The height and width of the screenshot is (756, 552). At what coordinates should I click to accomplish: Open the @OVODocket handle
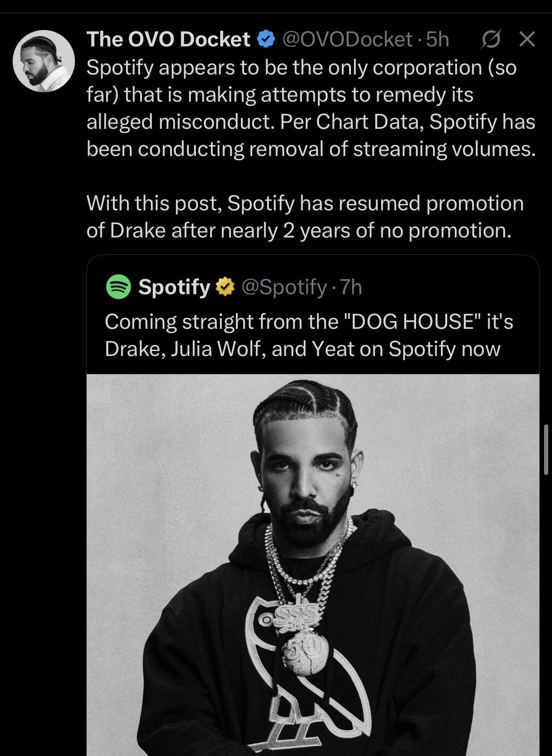pyautogui.click(x=347, y=40)
